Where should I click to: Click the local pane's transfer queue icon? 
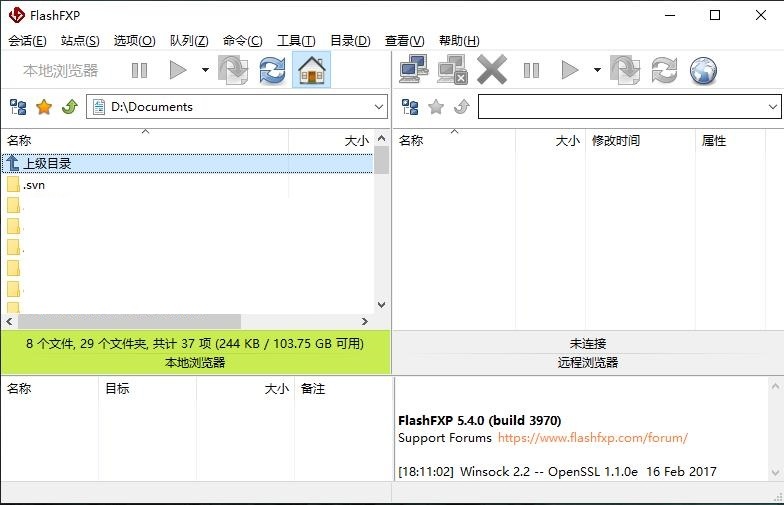(233, 70)
